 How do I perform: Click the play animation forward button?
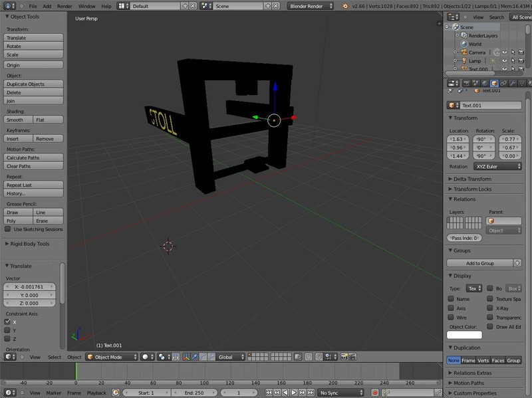294,393
